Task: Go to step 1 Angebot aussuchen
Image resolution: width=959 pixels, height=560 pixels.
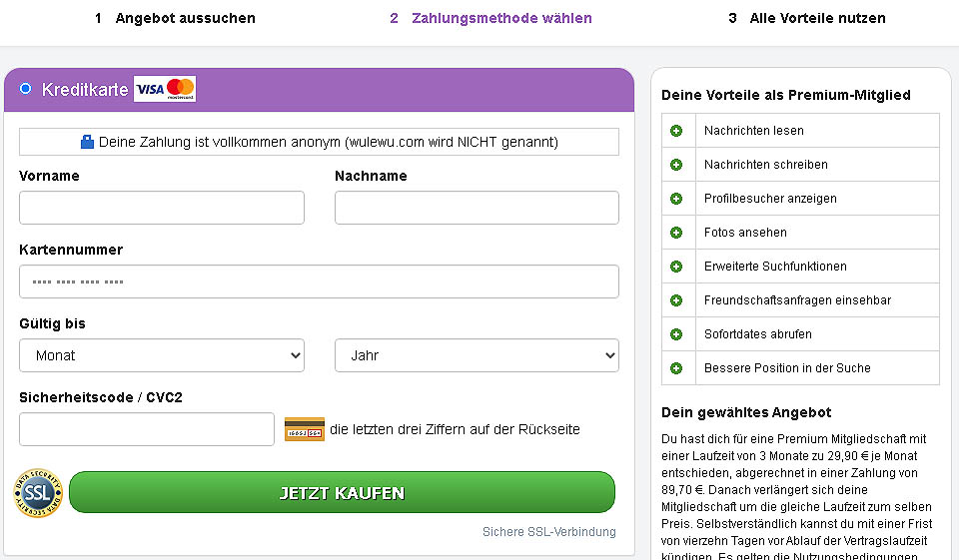Action: [x=175, y=18]
